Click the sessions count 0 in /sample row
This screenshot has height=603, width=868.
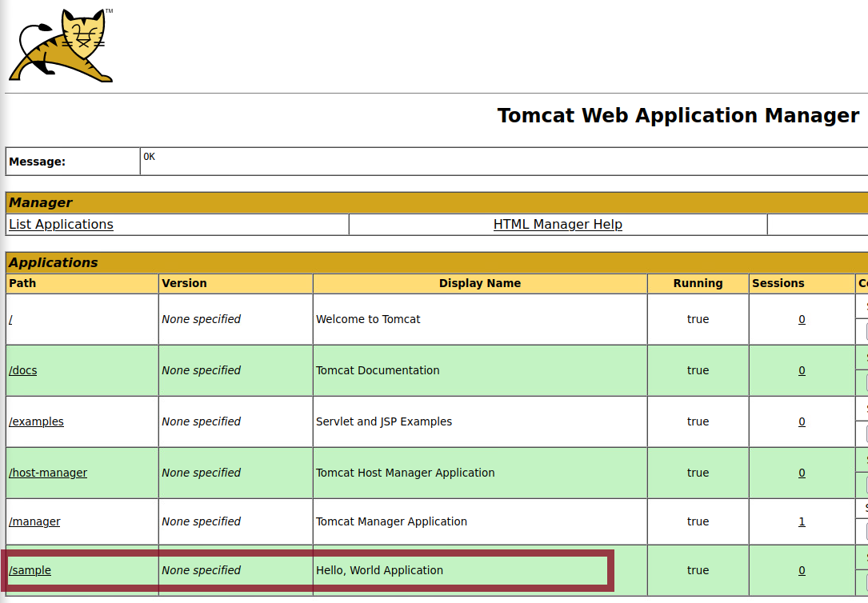pos(802,569)
